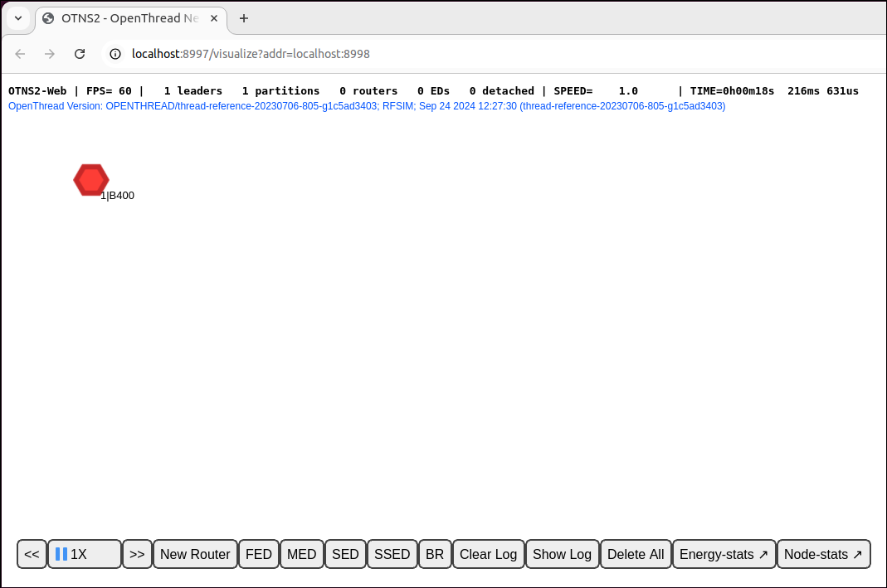Select the red leader node 1|B400
887x588 pixels.
coord(90,179)
